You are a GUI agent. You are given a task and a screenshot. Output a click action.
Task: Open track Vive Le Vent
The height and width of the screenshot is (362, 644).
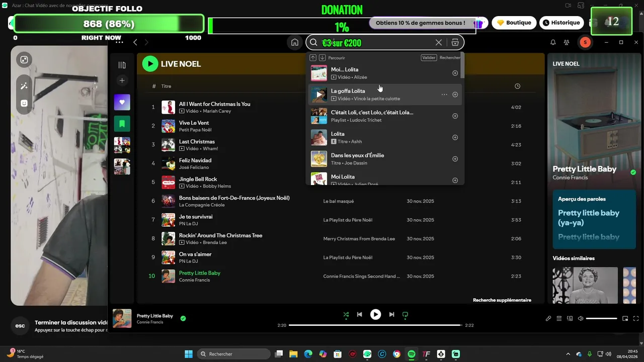194,123
